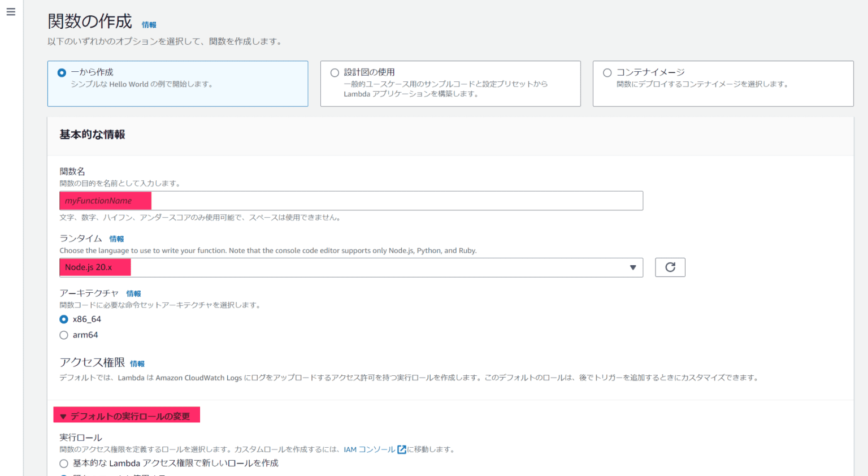This screenshot has width=868, height=476.
Task: Select the コンテナイメージ radio button
Action: pos(607,72)
